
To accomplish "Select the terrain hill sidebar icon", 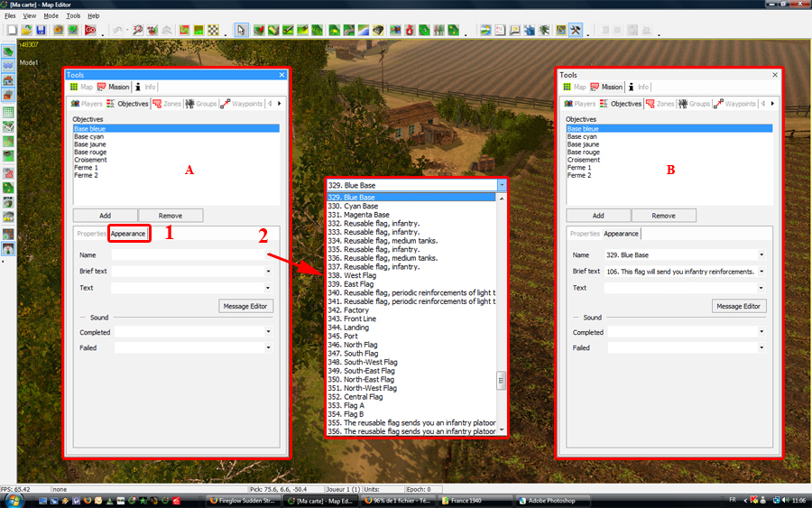I will tap(8, 51).
